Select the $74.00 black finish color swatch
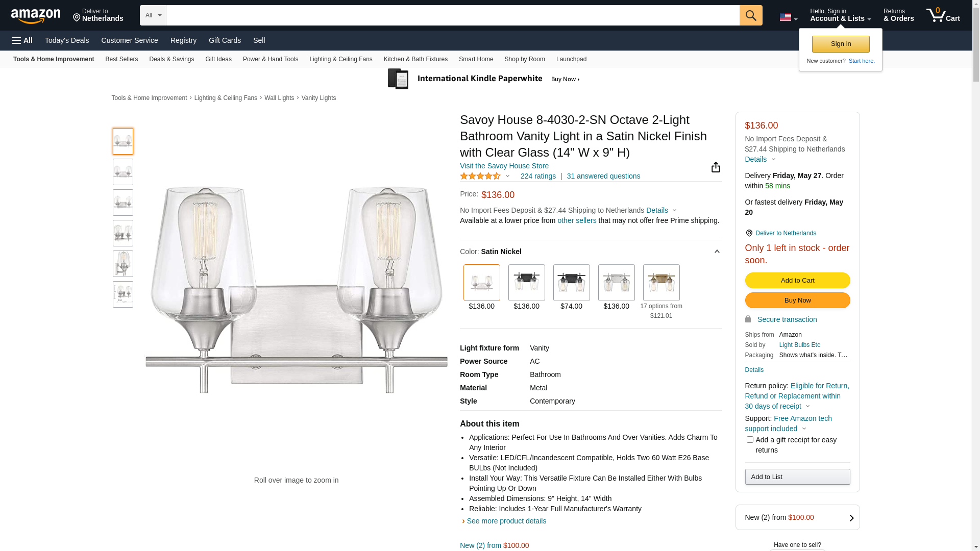 pyautogui.click(x=571, y=283)
